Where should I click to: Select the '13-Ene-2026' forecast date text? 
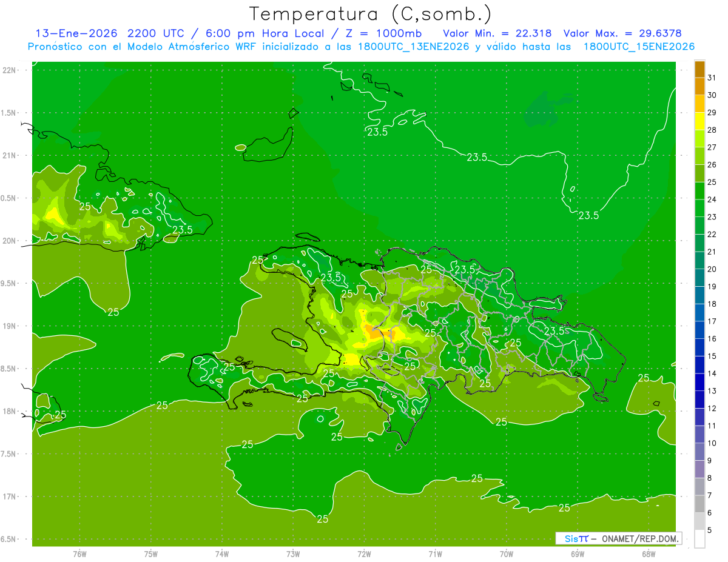point(76,33)
